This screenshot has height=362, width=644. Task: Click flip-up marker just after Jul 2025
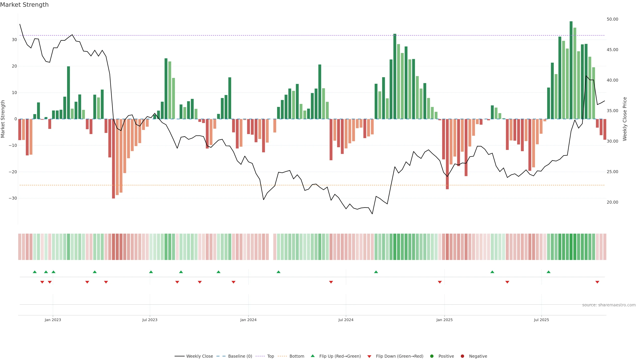click(549, 272)
